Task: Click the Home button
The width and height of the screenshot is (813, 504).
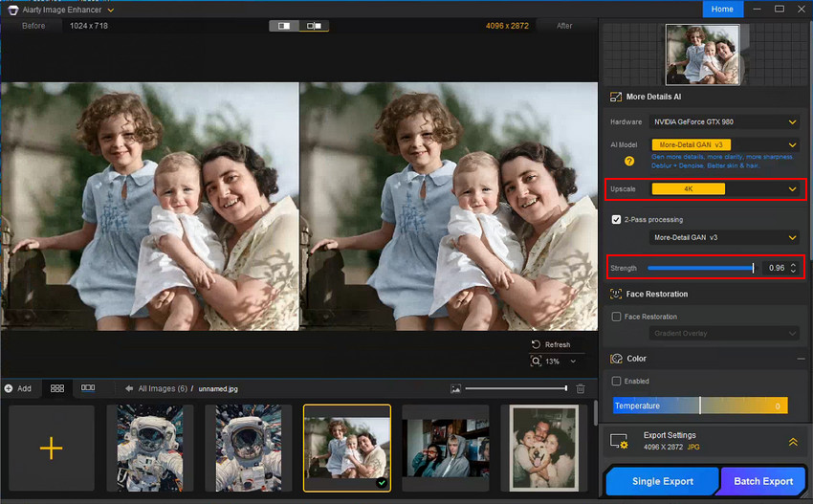Action: pyautogui.click(x=722, y=9)
